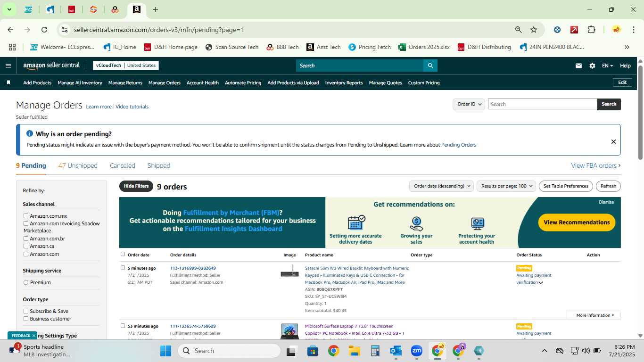Select the Premium shipping service radio
Screen dimensions: 644x362
pos(26,282)
